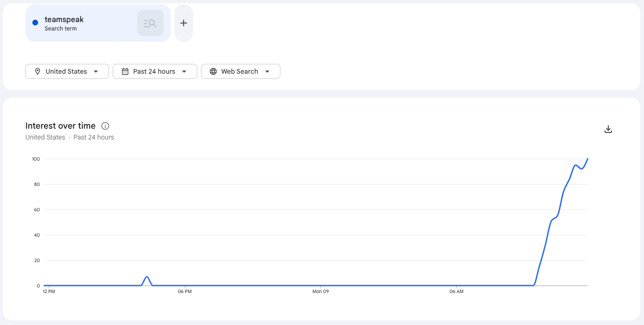
Task: Expand the United States dropdown arrow
Action: [96, 71]
